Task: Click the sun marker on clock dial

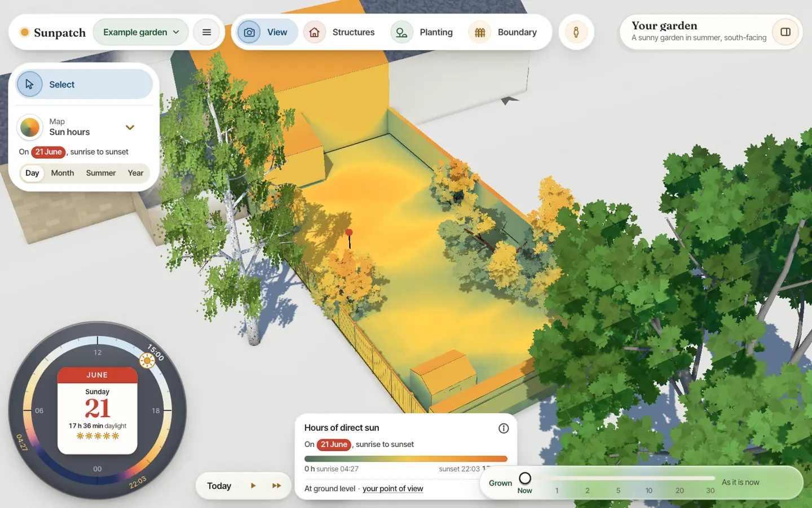Action: 147,360
